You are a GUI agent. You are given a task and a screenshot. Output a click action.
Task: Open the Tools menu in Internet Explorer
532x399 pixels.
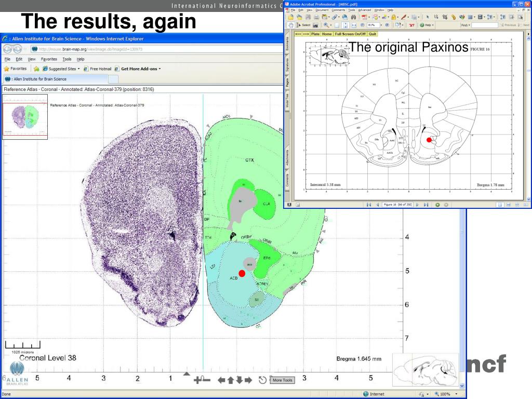click(67, 59)
